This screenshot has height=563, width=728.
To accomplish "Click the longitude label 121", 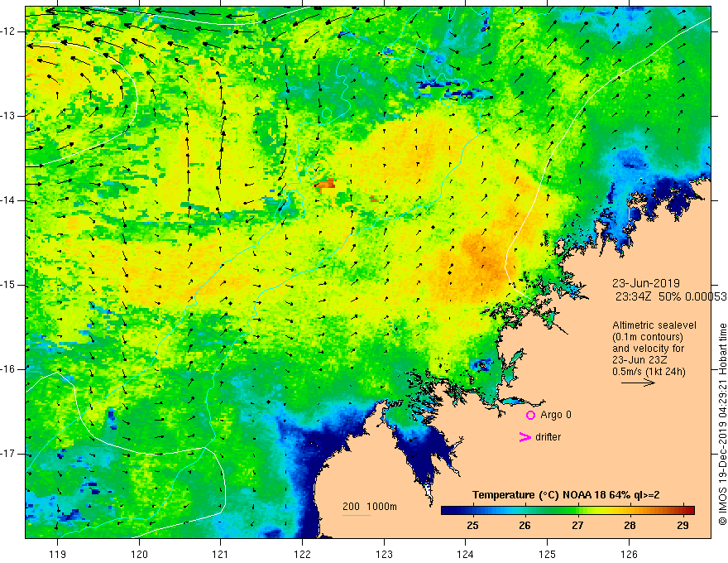I will (x=220, y=554).
